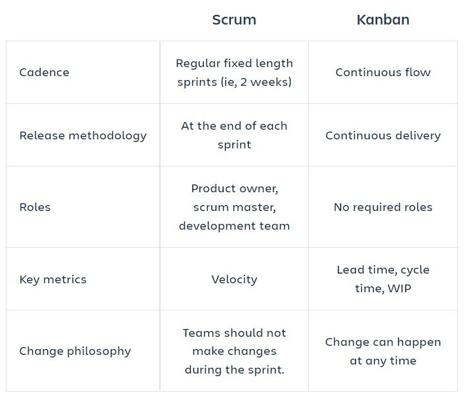
Task: Click the Roles row label
Action: click(35, 207)
